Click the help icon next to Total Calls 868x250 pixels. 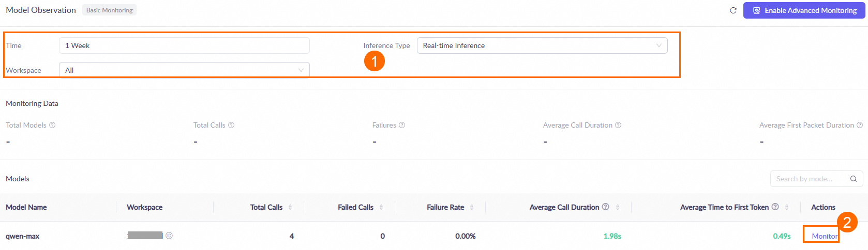(x=231, y=125)
